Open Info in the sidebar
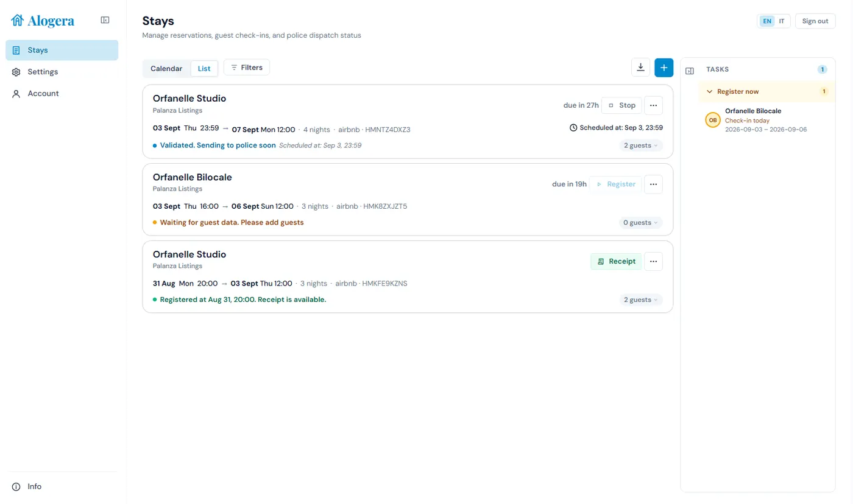 coord(62,487)
